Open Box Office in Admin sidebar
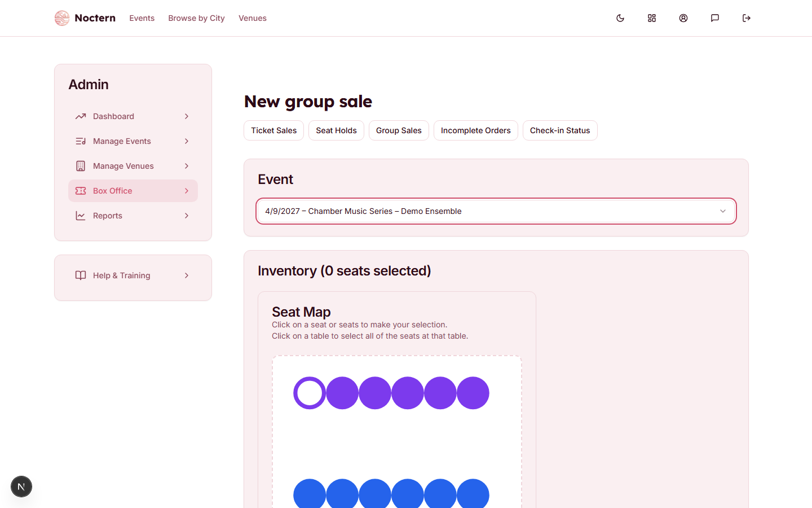Screen dimensions: 812x508 click(133, 191)
